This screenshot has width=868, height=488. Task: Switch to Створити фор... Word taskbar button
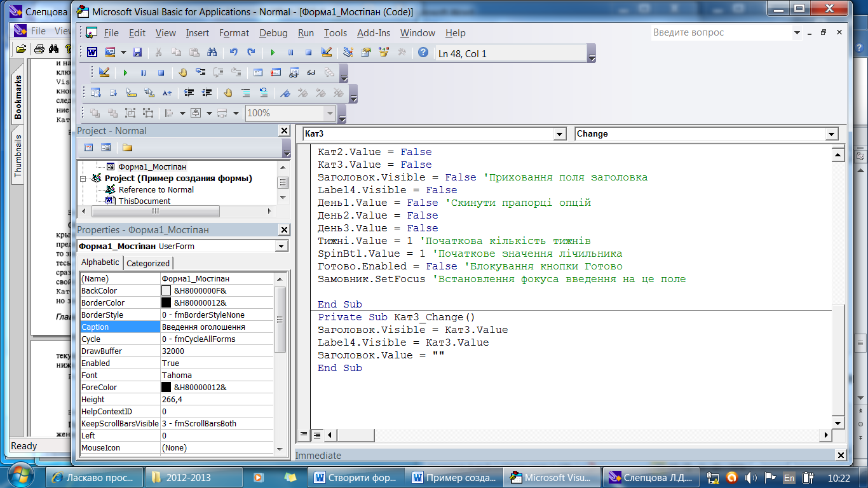[356, 477]
